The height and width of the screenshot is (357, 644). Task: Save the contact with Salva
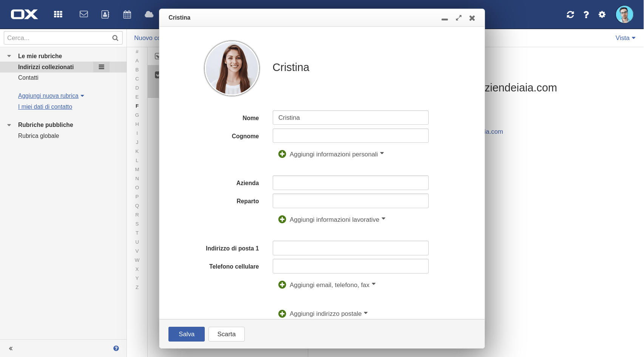[x=187, y=334]
